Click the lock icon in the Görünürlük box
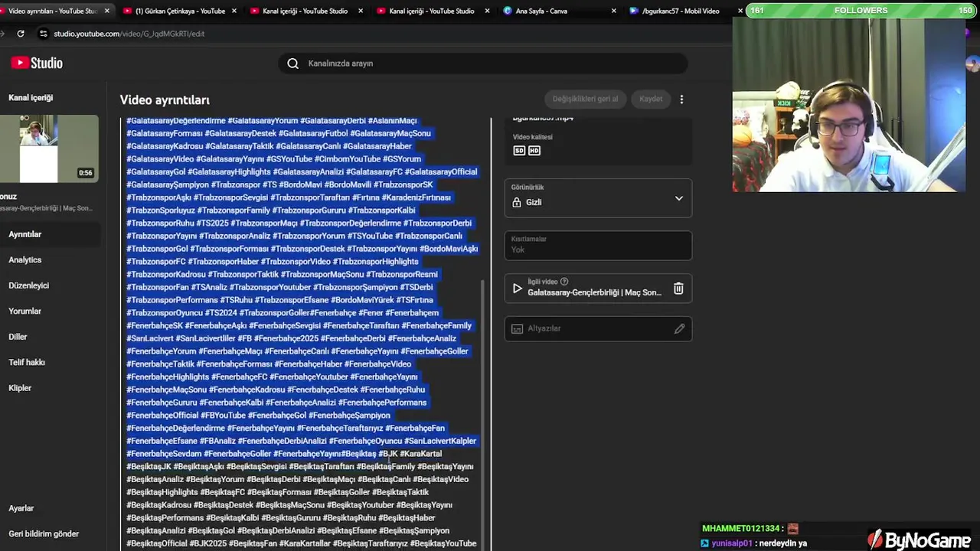980x551 pixels. [517, 202]
